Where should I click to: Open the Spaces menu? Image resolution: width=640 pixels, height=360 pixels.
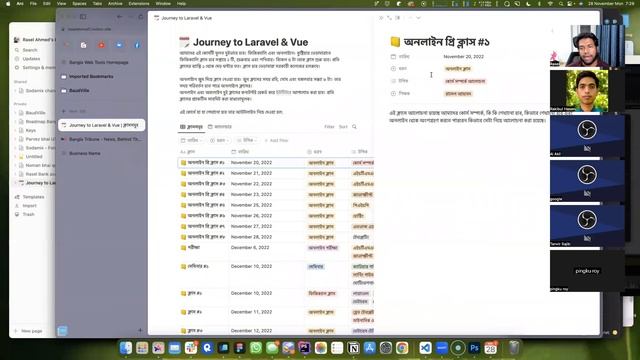[79, 4]
